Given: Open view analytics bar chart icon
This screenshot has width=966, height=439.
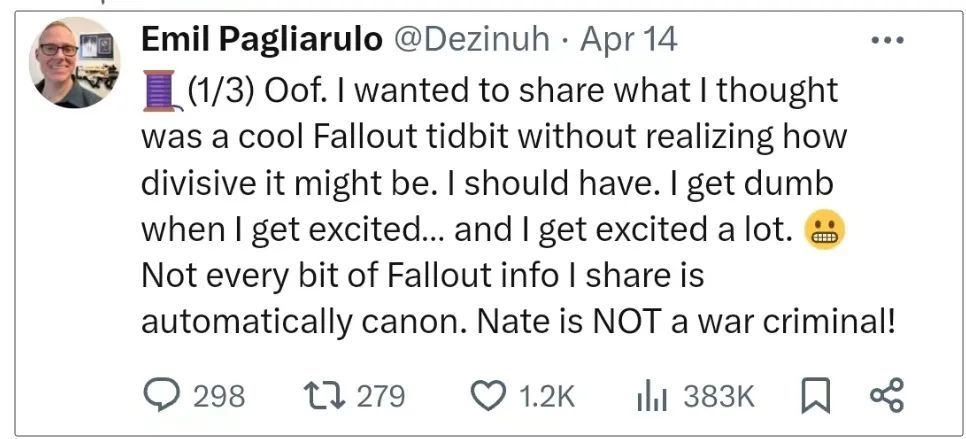Looking at the screenshot, I should coord(653,396).
